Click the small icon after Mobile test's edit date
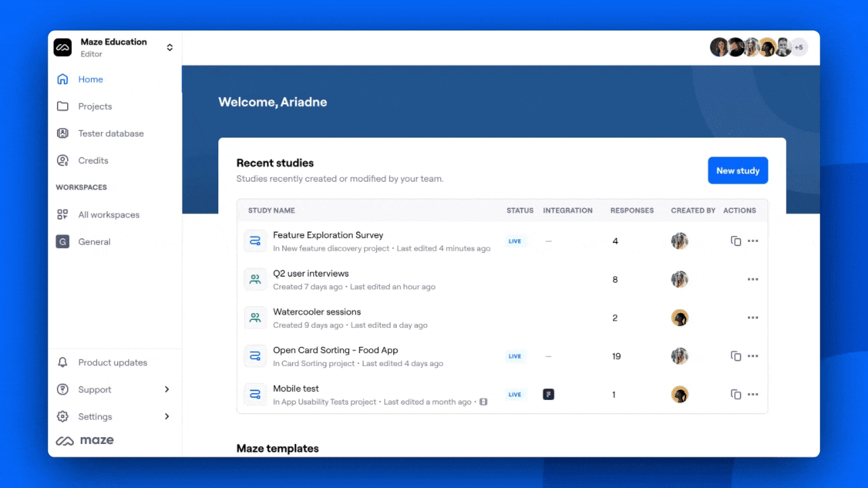This screenshot has width=868, height=488. [484, 402]
